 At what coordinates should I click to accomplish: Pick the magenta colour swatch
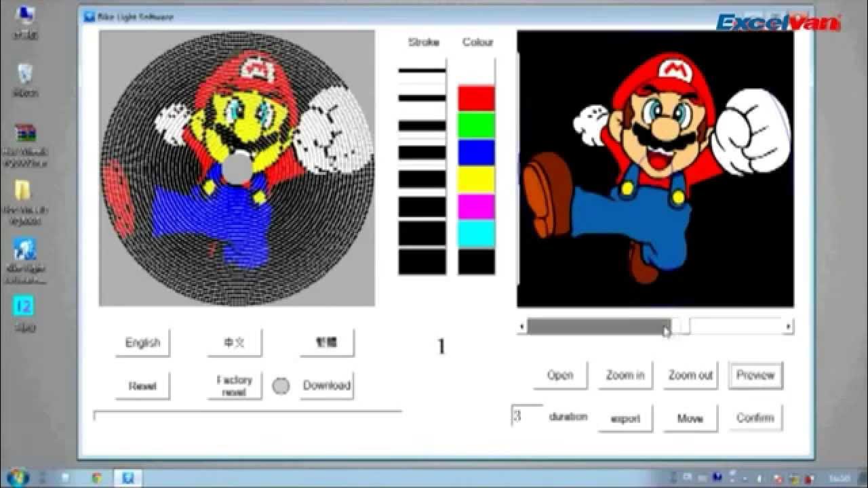coord(476,207)
